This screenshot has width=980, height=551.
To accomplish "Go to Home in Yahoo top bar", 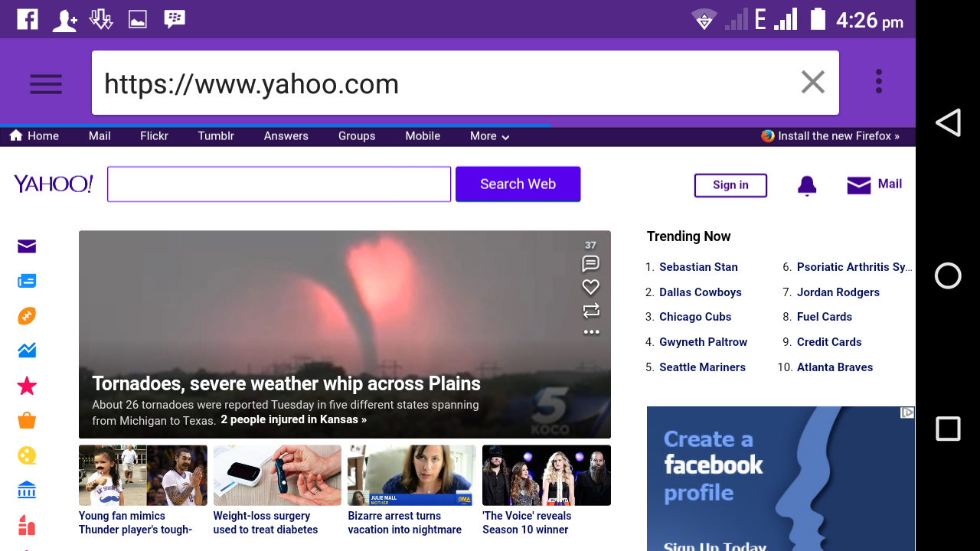I will click(x=34, y=136).
